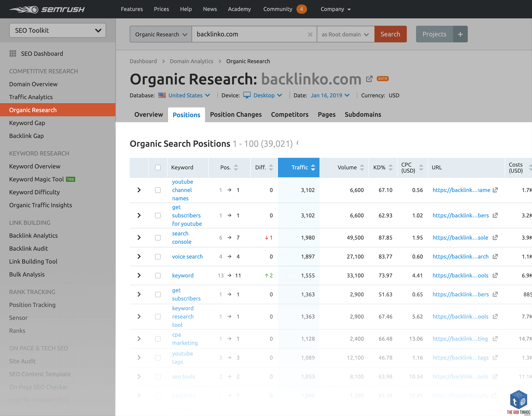Click the United States flag icon
This screenshot has height=416, width=532.
click(162, 95)
